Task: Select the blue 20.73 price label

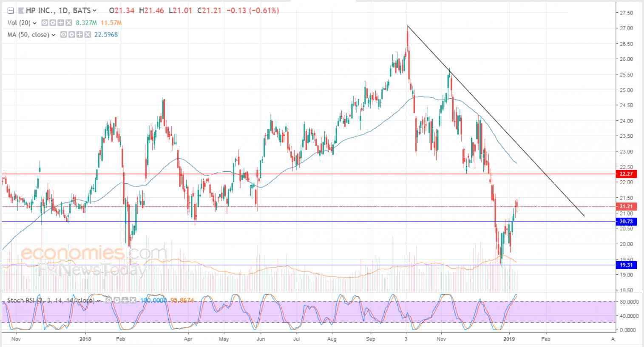Action: coord(626,222)
